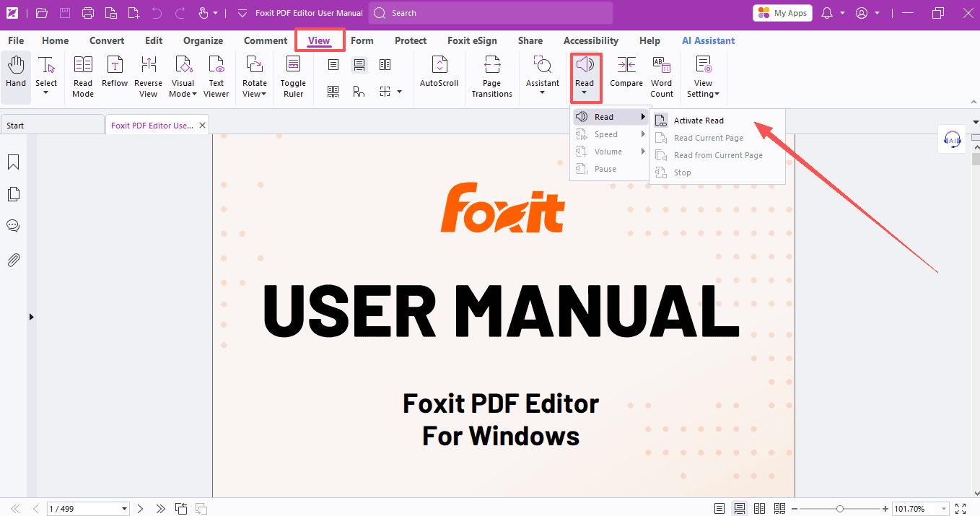Screen dimensions: 980x516
Task: Open the AI Assistant tab
Action: [709, 40]
